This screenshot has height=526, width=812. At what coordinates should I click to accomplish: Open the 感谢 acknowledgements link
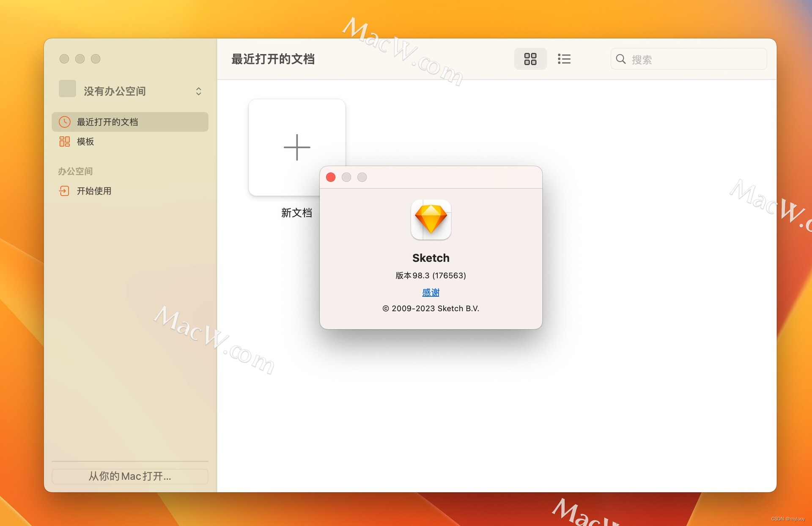click(431, 292)
